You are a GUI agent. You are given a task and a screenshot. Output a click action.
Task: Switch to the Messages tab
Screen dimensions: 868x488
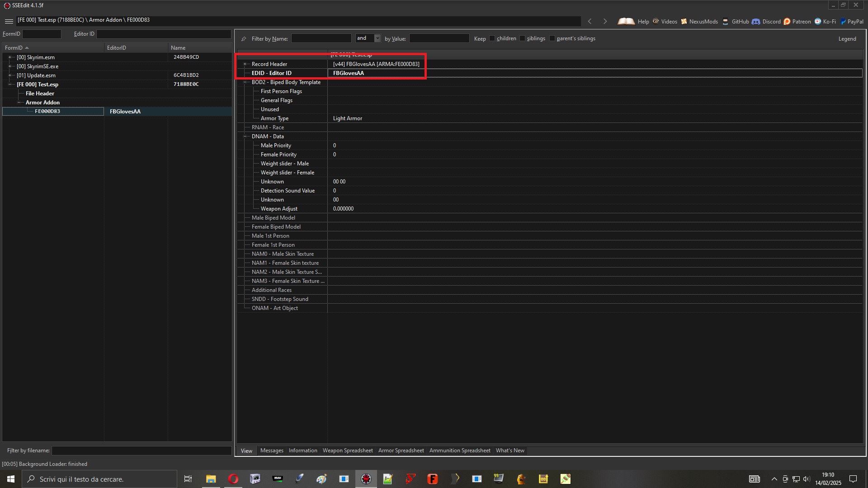272,450
